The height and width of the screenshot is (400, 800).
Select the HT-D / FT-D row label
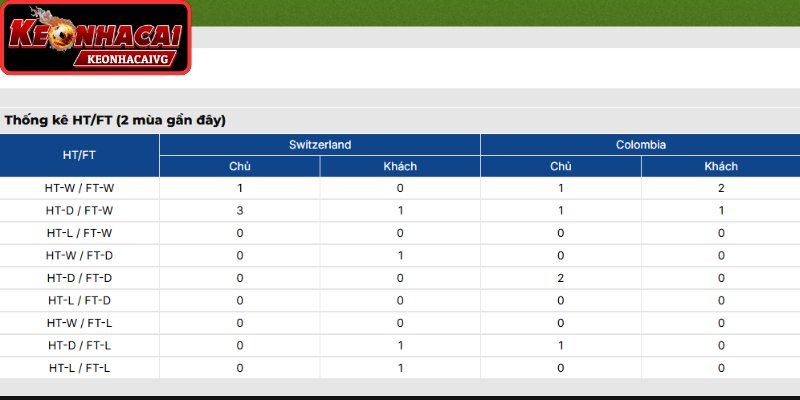[x=79, y=278]
